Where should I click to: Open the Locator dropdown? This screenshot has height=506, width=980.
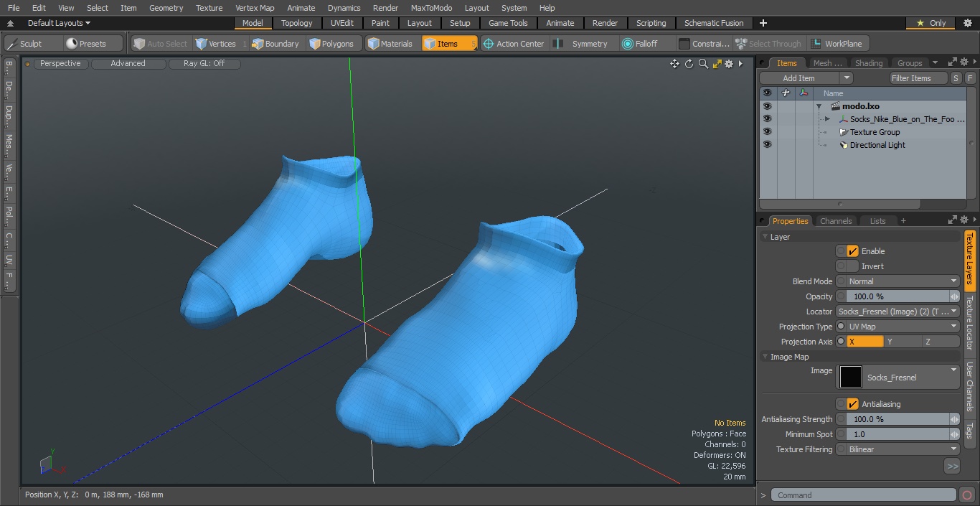898,311
